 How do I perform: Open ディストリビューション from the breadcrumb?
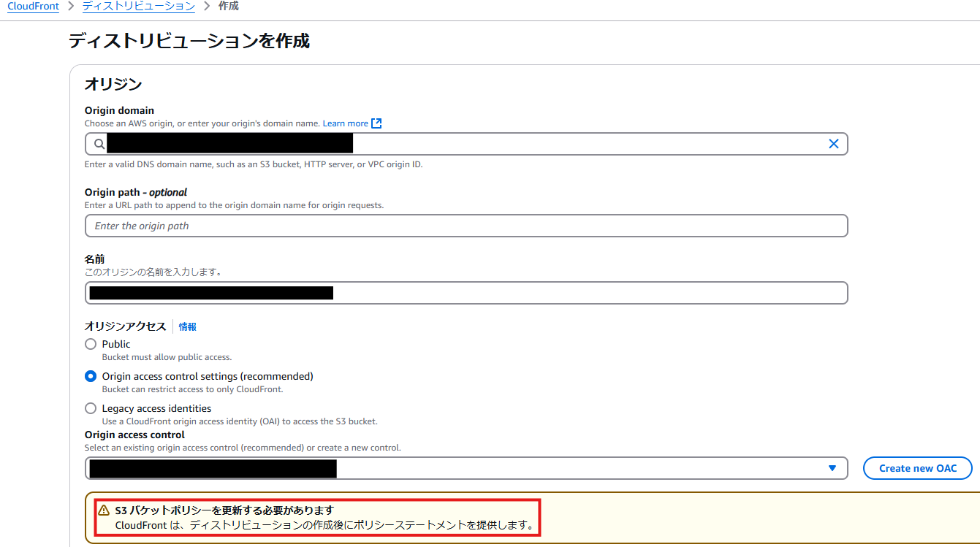[137, 6]
